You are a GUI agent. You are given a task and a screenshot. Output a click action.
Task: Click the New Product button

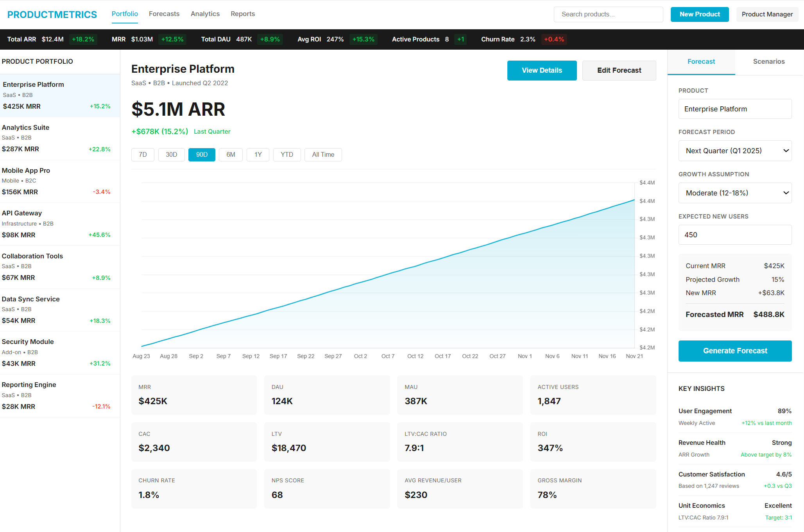699,14
